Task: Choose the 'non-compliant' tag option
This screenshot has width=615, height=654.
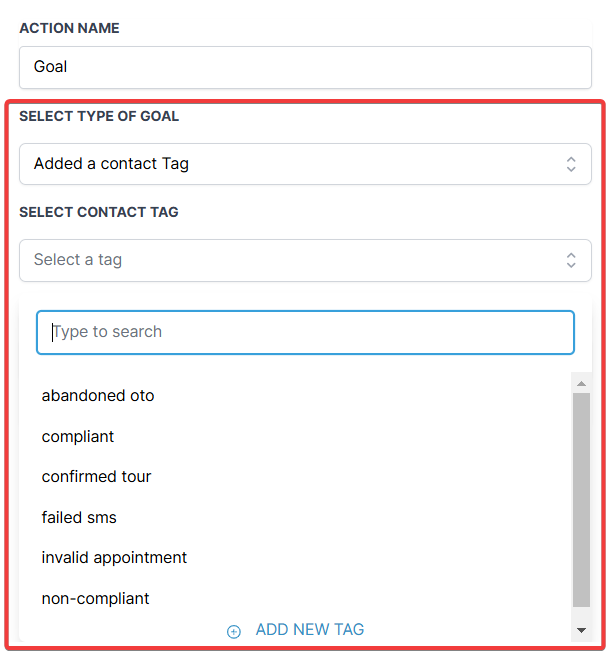Action: click(x=95, y=599)
